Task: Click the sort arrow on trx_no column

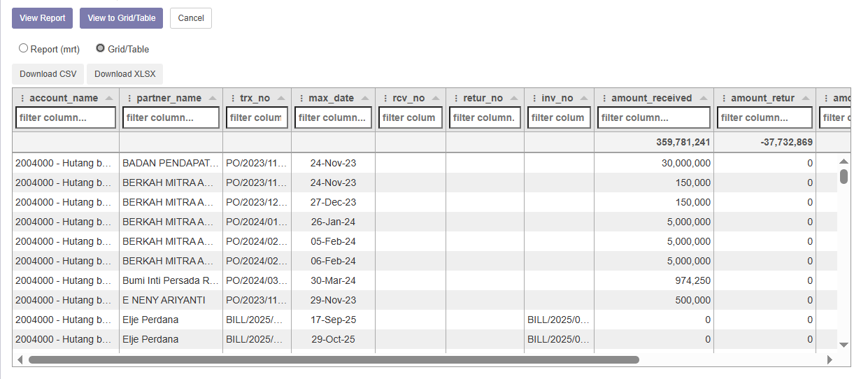Action: click(x=281, y=99)
